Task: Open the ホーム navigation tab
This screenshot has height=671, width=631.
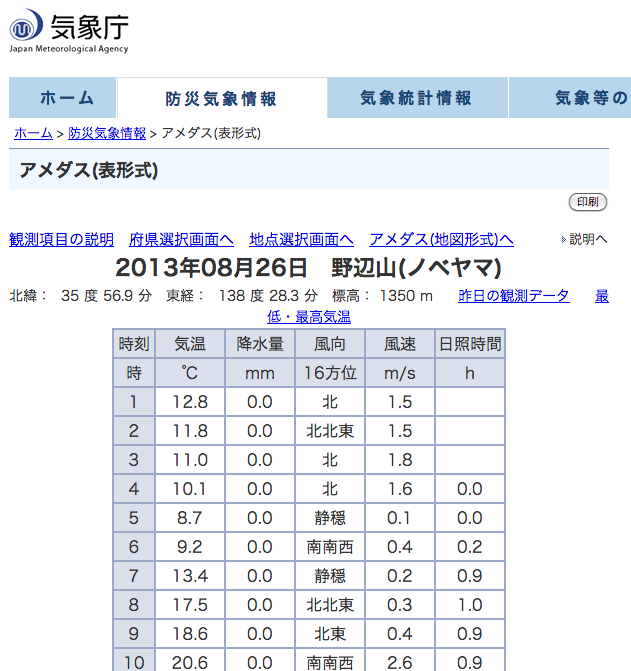Action: (62, 98)
